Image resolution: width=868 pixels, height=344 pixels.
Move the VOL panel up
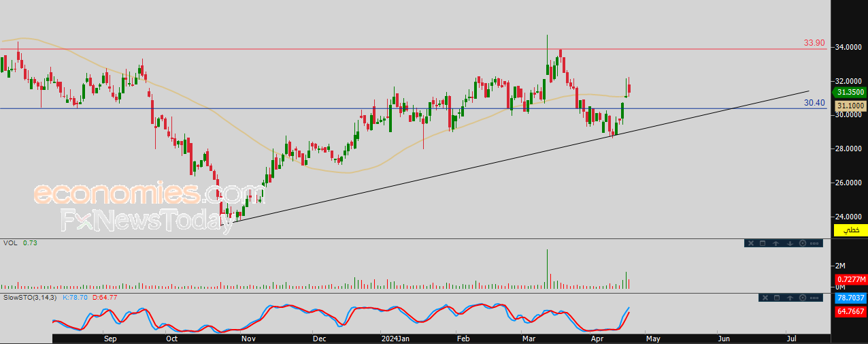(x=775, y=243)
